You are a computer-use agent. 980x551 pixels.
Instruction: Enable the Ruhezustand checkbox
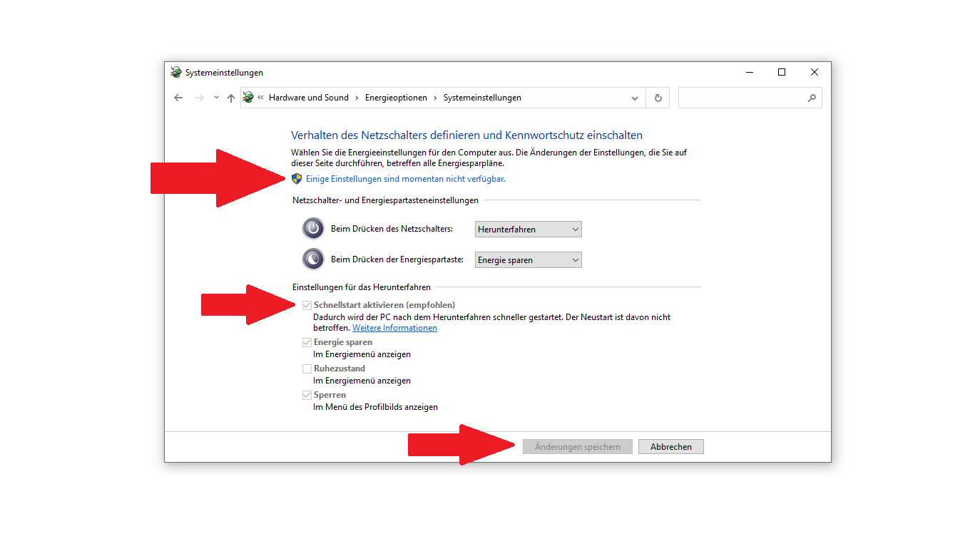coord(307,369)
